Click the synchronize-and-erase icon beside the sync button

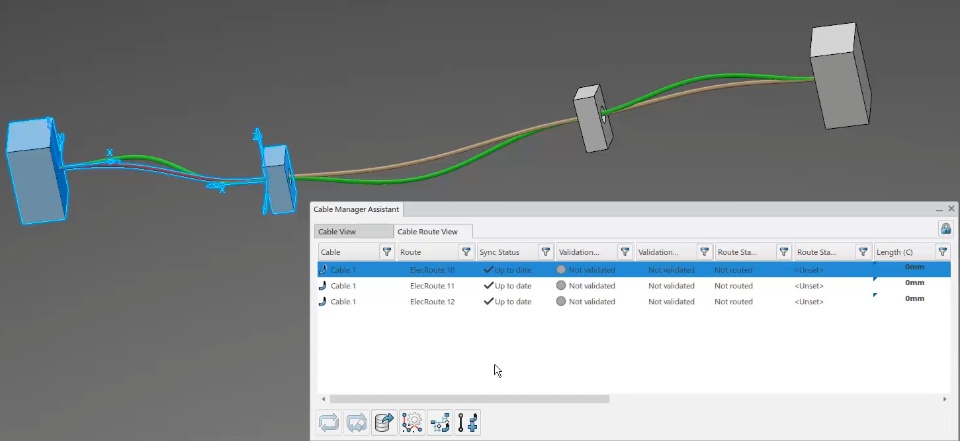click(356, 423)
